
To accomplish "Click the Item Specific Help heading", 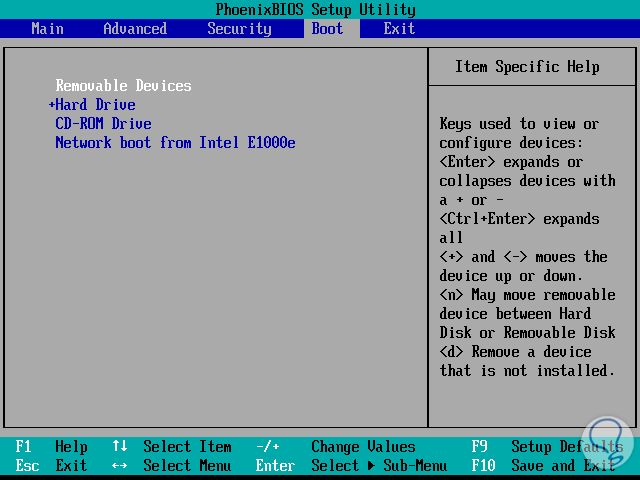I will pos(527,67).
